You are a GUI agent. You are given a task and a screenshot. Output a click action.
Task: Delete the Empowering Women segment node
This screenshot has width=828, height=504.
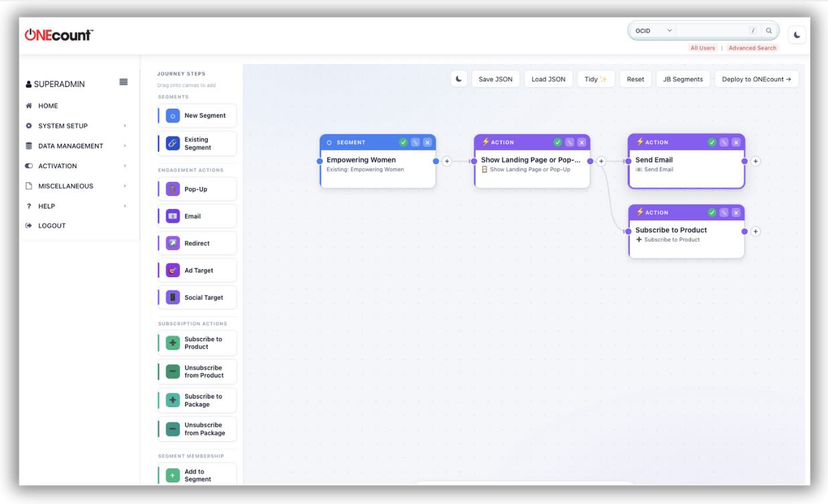click(x=428, y=142)
